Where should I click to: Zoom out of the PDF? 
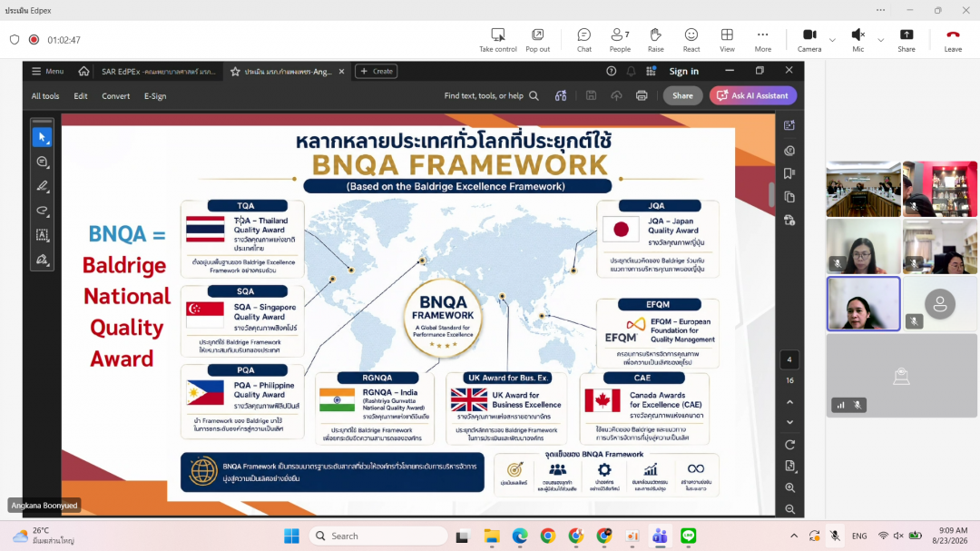(x=790, y=509)
